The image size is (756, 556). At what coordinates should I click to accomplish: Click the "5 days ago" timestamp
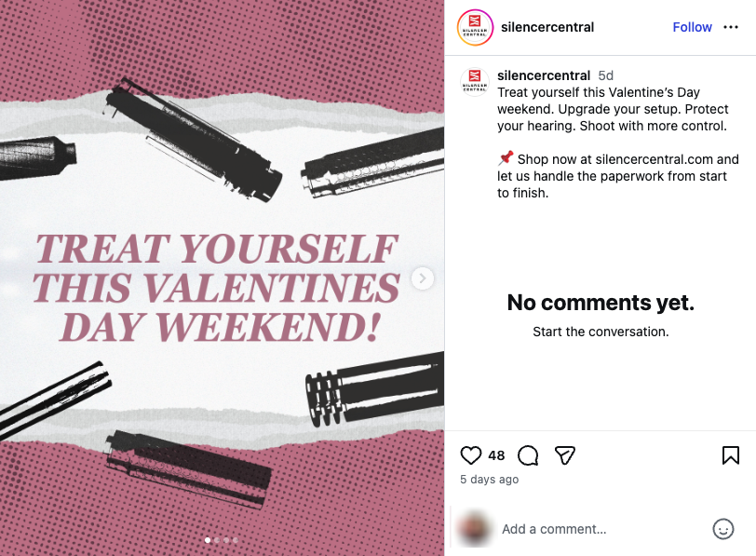(489, 480)
